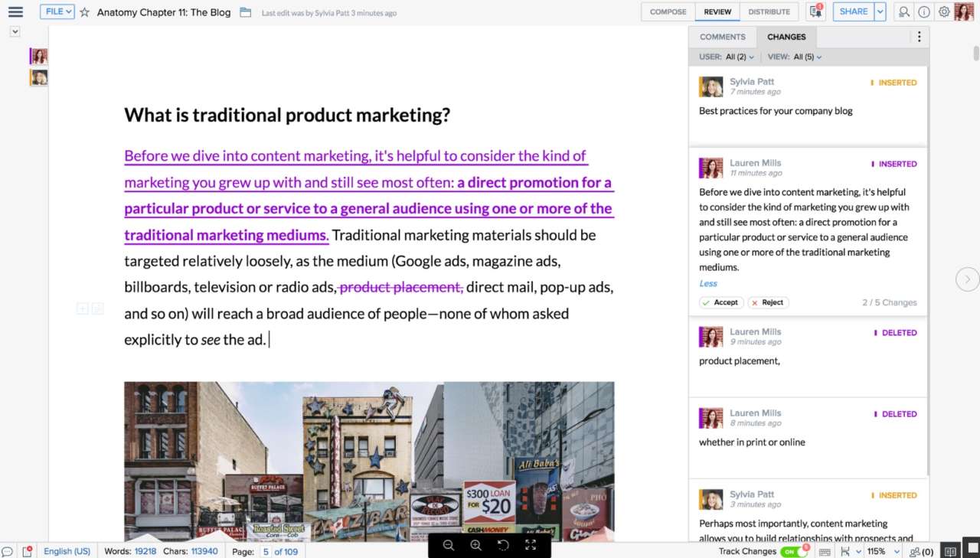Click the 'of 109' page total

tap(286, 551)
